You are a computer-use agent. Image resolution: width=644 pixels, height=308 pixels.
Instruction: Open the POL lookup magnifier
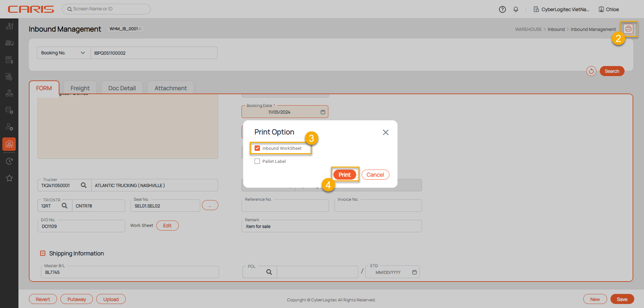[269, 272]
